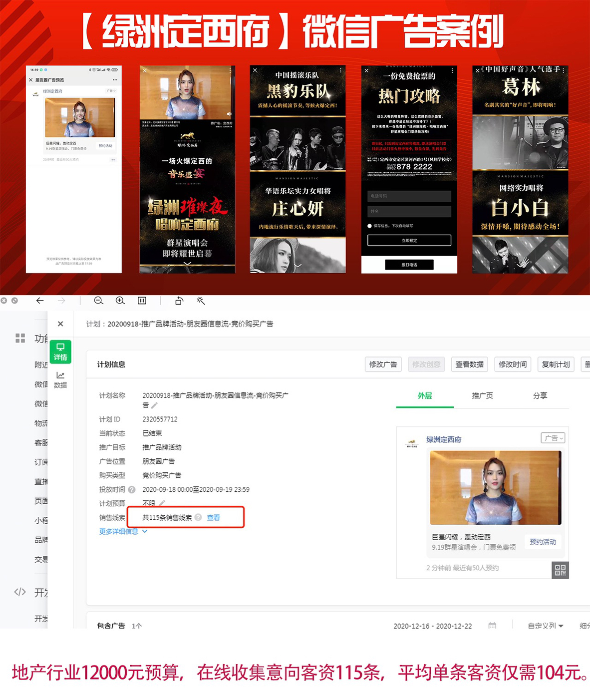Image resolution: width=590 pixels, height=700 pixels.
Task: Click the zoom out magnifier icon
Action: click(98, 301)
